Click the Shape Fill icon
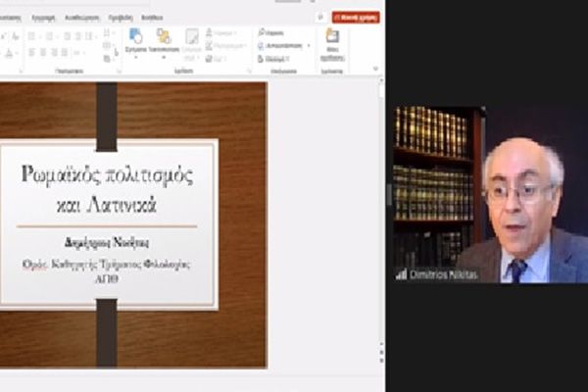This screenshot has width=588, height=392. click(x=209, y=32)
